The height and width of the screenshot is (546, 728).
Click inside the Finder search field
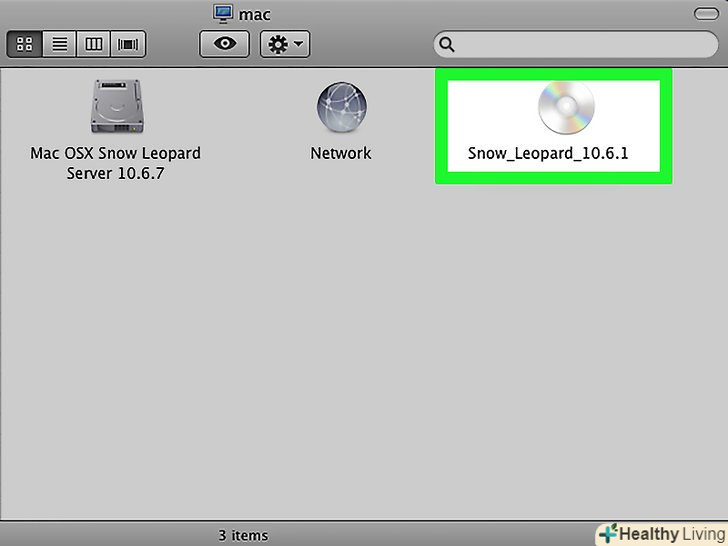576,45
